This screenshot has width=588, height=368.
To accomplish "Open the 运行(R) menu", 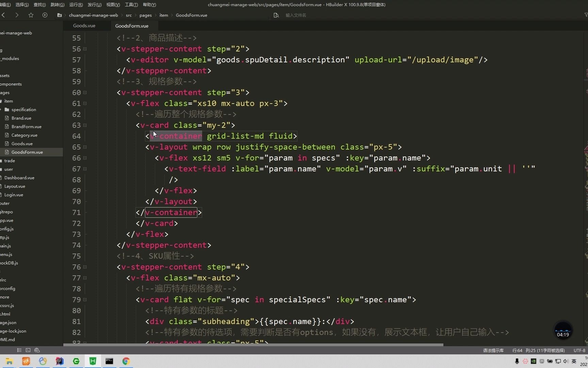I will click(76, 5).
